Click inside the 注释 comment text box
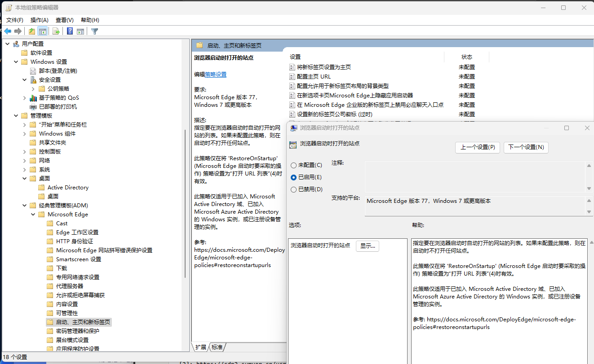This screenshot has width=594, height=364. coord(475,177)
